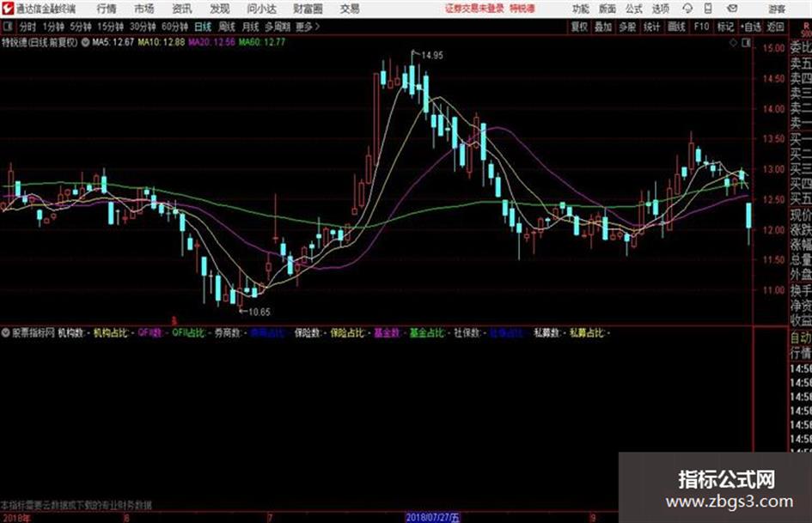The width and height of the screenshot is (812, 523).
Task: Open the mail envelope icon
Action: pos(732,9)
